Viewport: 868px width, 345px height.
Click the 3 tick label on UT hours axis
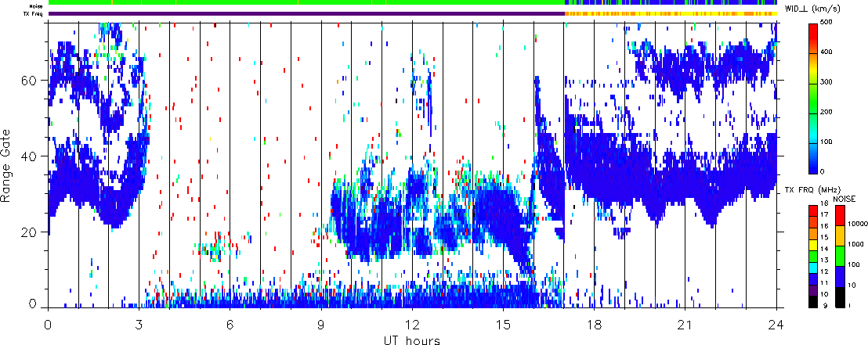tap(139, 323)
